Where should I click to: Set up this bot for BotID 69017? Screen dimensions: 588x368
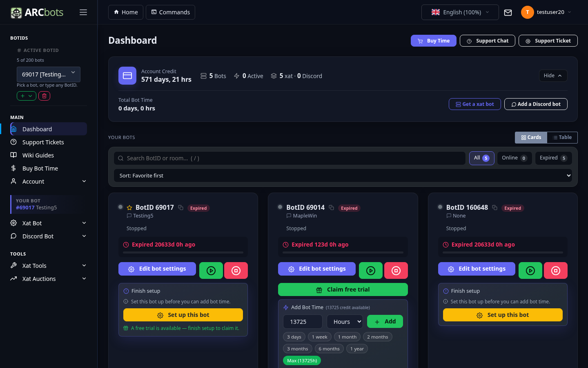pyautogui.click(x=183, y=315)
